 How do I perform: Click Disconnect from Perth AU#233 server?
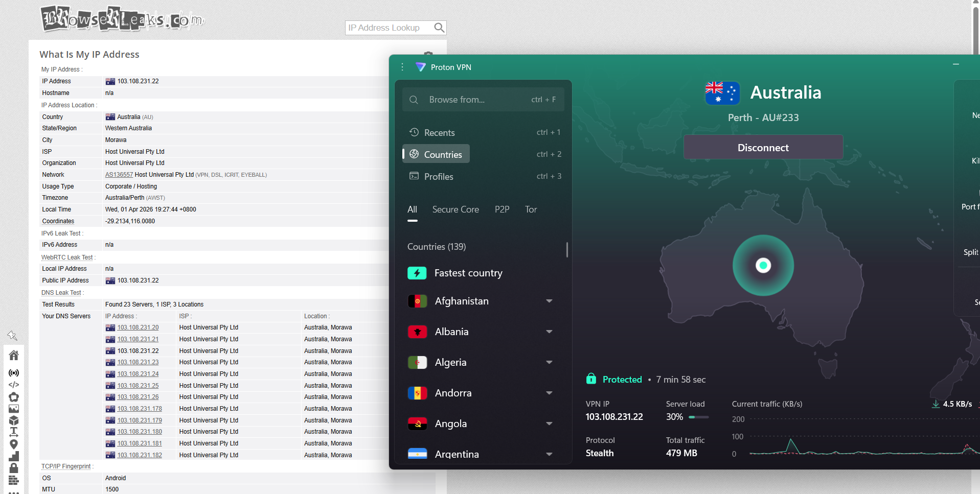(763, 147)
